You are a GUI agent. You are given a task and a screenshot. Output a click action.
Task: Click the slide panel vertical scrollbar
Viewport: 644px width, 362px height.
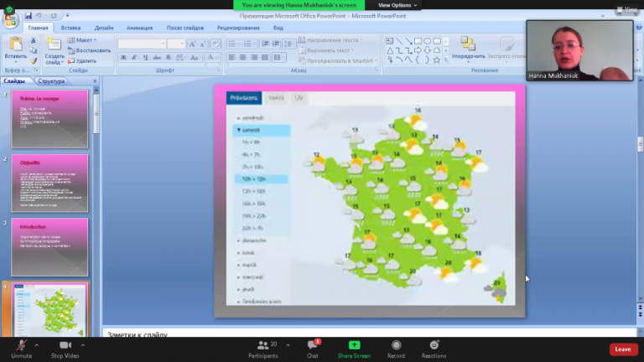pyautogui.click(x=96, y=113)
